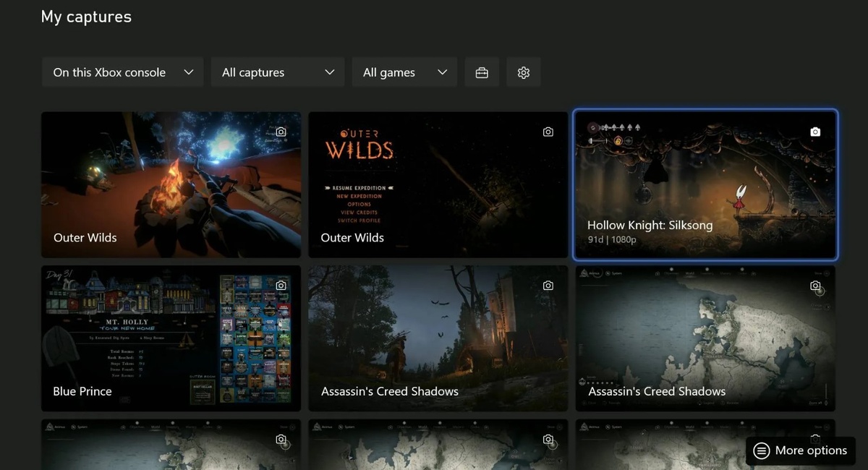
Task: Open the All captures filter dropdown
Action: [x=278, y=72]
